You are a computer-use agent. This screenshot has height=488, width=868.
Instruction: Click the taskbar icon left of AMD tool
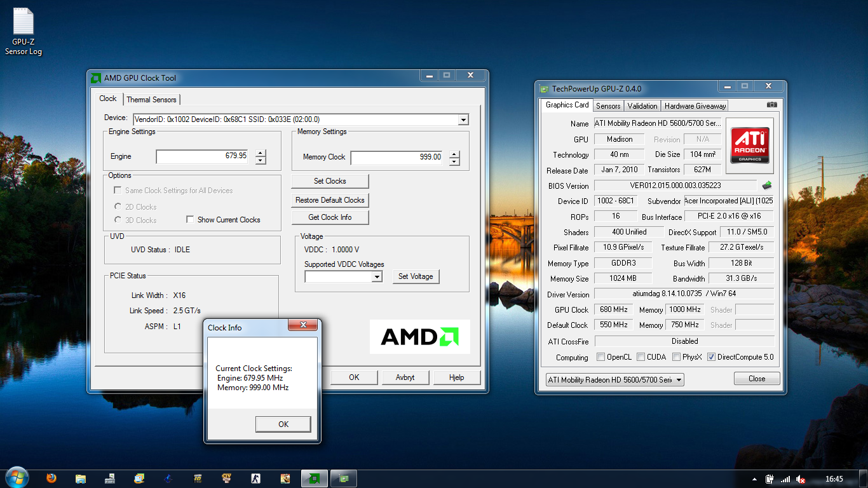[x=285, y=478]
